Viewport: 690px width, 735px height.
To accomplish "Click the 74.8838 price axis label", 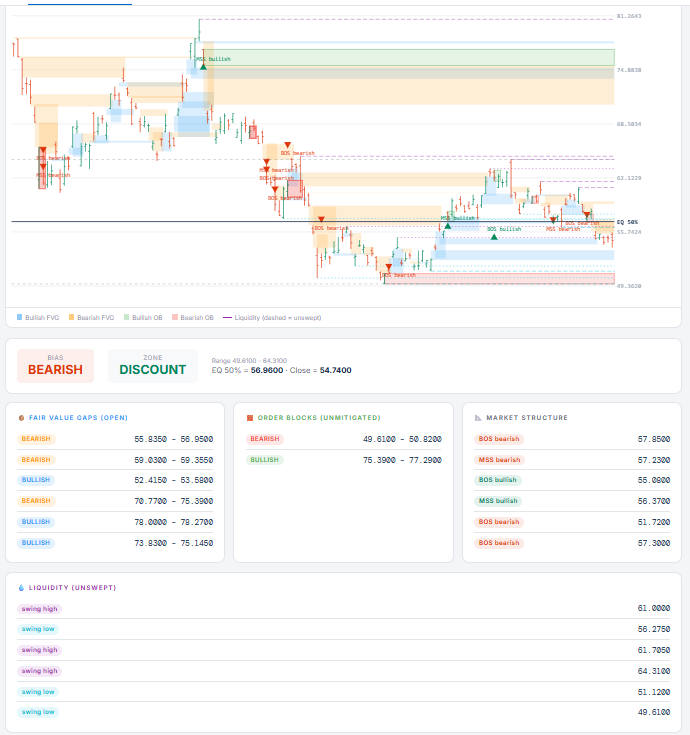I will (x=629, y=70).
